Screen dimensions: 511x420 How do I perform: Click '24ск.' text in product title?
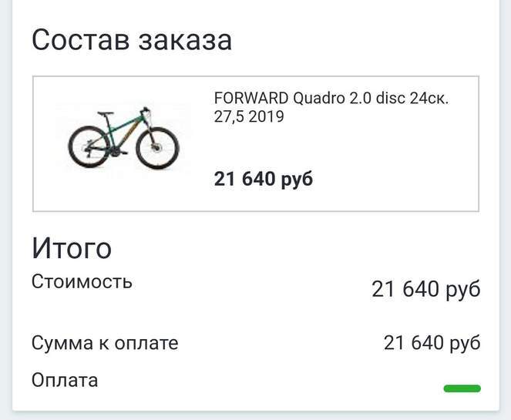430,99
